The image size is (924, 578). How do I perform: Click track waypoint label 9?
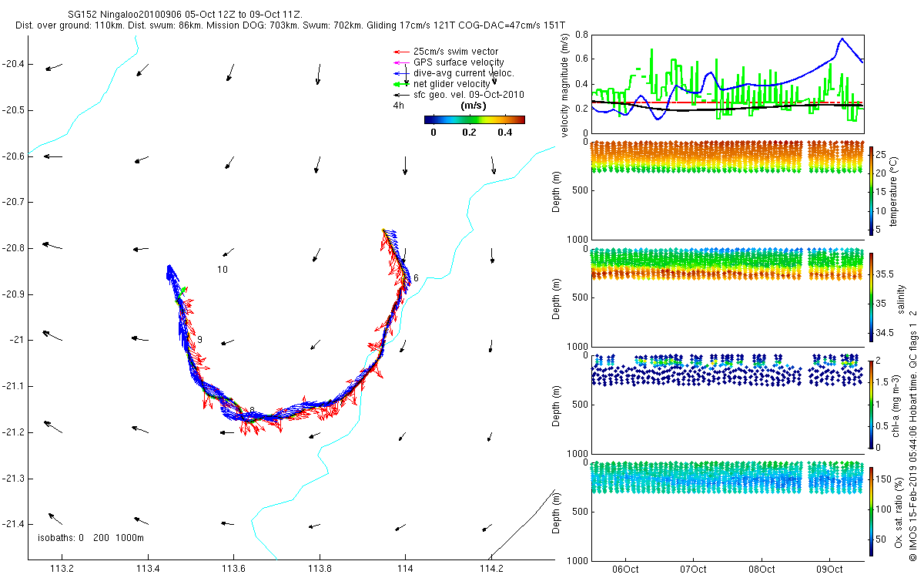(x=199, y=340)
